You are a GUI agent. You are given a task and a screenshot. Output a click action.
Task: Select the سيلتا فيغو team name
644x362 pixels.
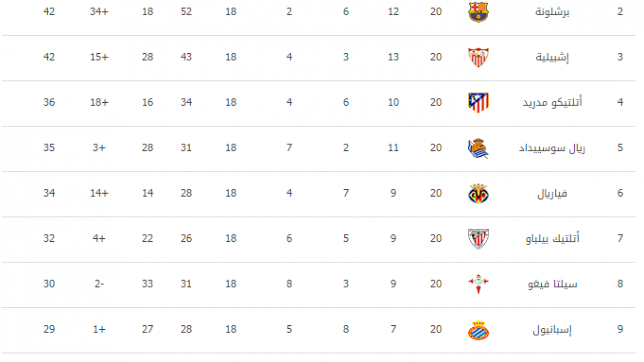click(x=552, y=285)
